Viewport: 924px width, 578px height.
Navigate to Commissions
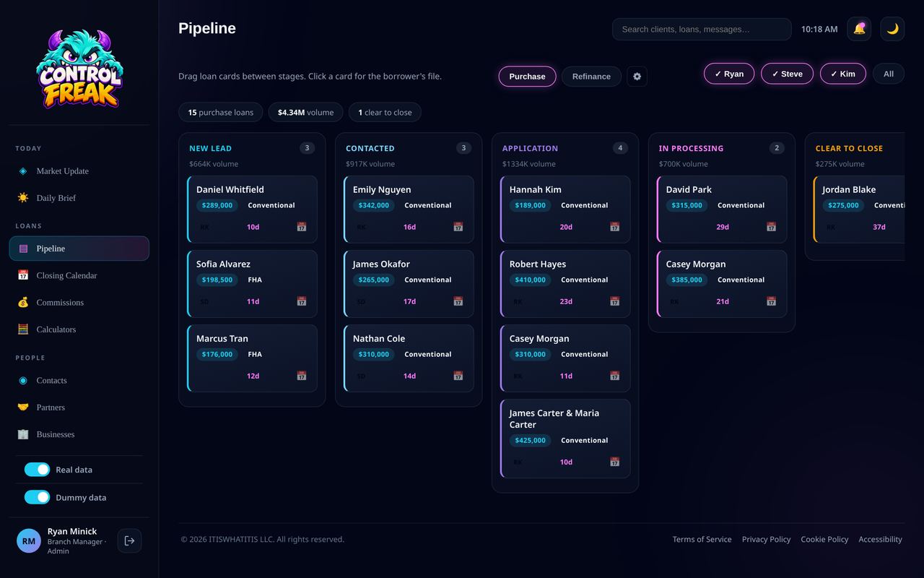tap(79, 302)
